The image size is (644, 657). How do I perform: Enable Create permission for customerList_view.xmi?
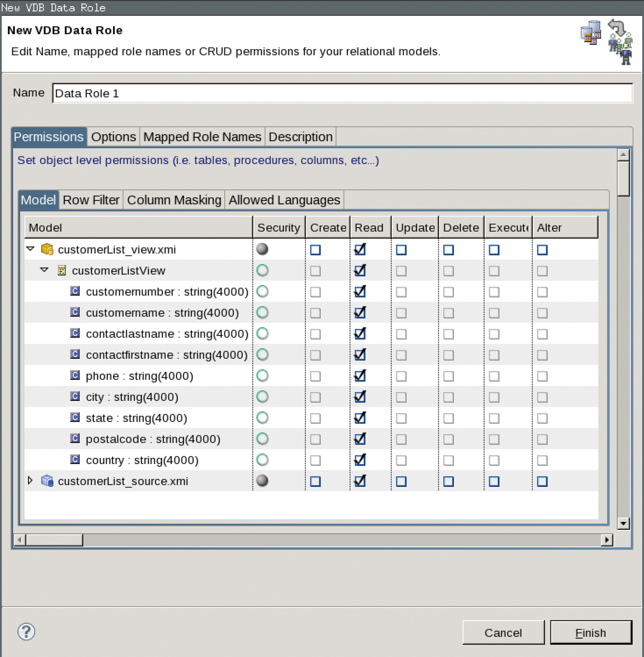pyautogui.click(x=315, y=249)
